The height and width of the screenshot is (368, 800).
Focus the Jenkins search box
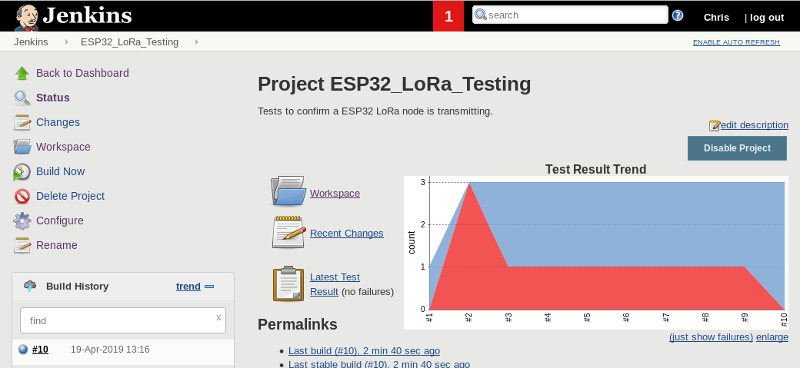coord(569,15)
